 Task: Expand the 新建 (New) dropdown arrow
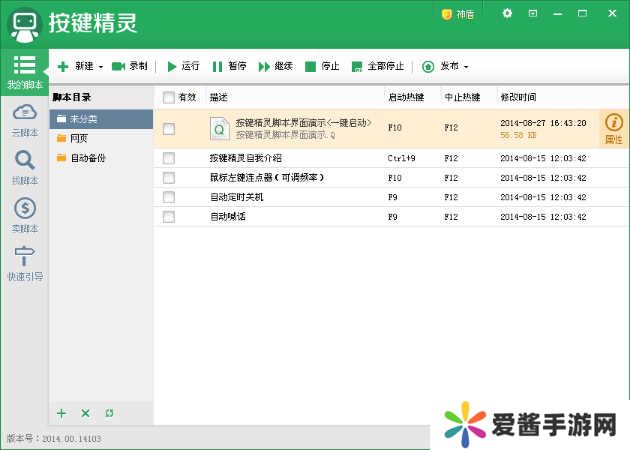100,67
